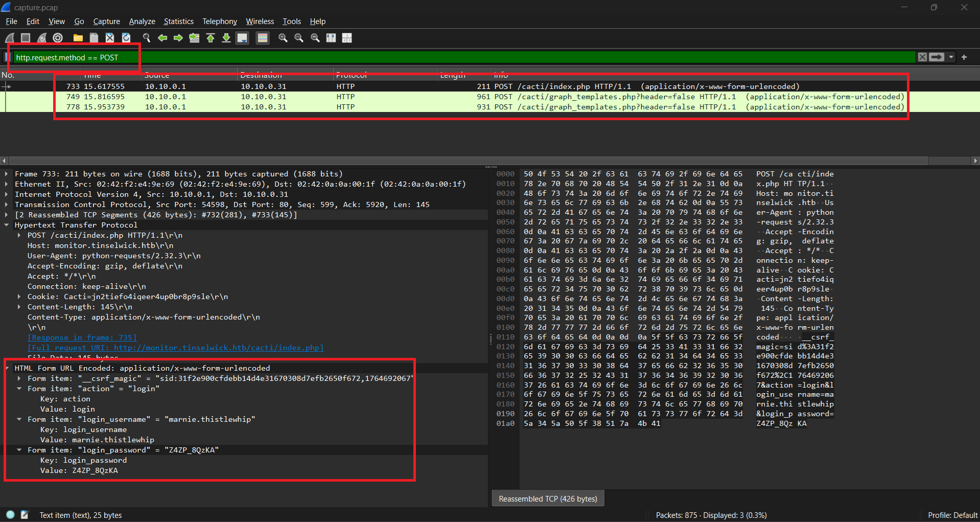980x522 pixels.
Task: Toggle auto-scroll during live capture
Action: [x=242, y=38]
